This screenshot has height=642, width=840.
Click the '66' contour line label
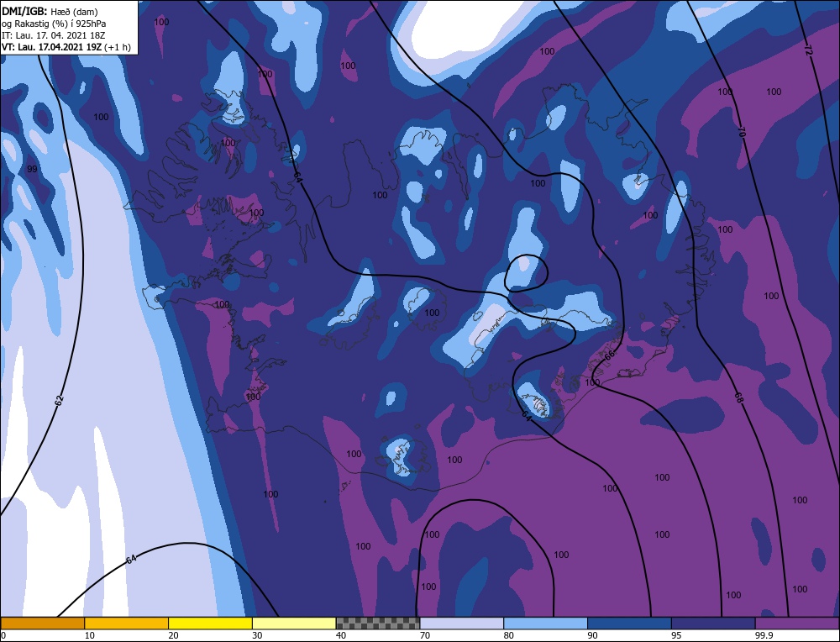(x=610, y=355)
